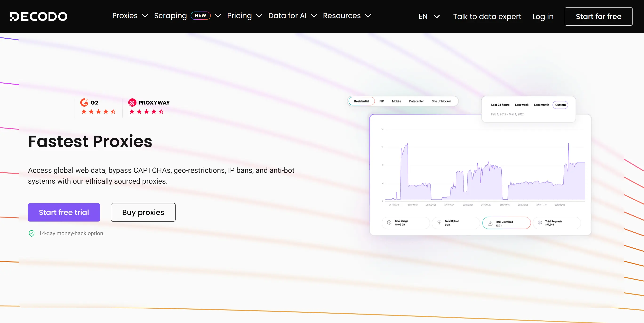Open the Data for AI menu

coord(287,16)
